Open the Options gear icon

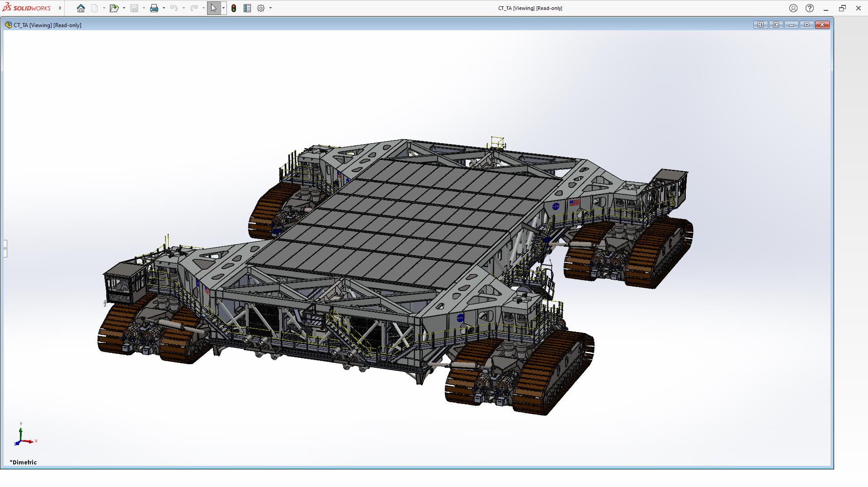click(261, 8)
